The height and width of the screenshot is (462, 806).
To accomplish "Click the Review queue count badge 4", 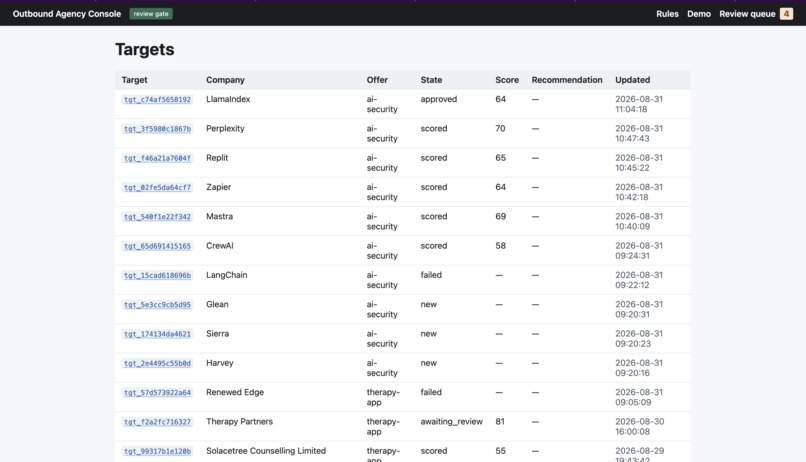I will [x=786, y=14].
